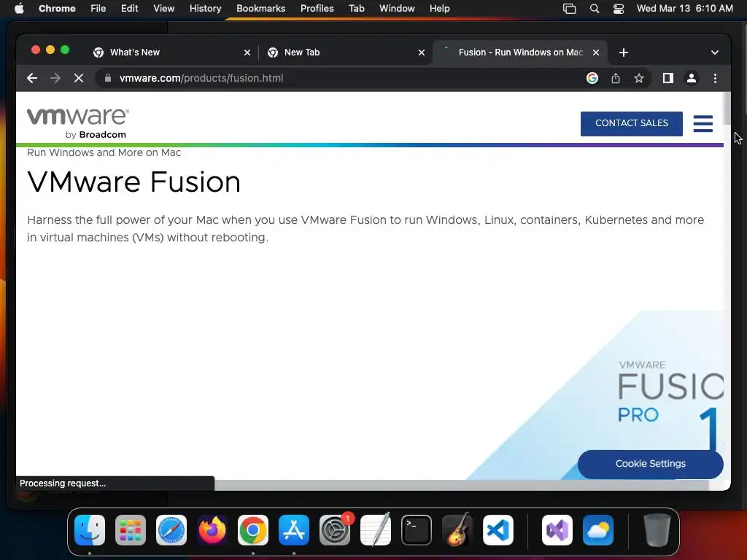View site security lock info
Viewport: 747px width, 560px height.
tap(108, 78)
